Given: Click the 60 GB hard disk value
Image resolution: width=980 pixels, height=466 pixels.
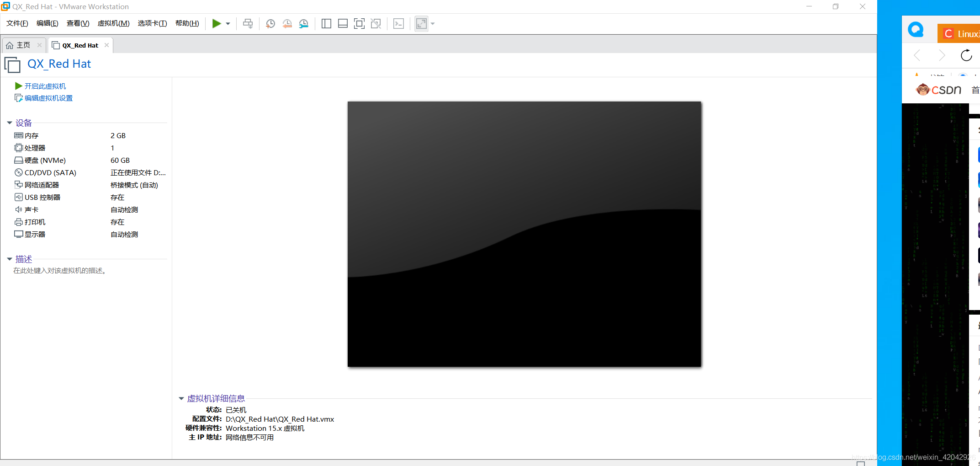Looking at the screenshot, I should point(120,160).
